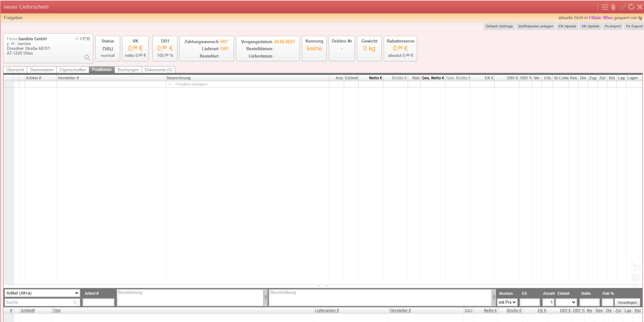Close the Lieferschein with the X icon
Screen dimensions: 644x322
[640, 7]
